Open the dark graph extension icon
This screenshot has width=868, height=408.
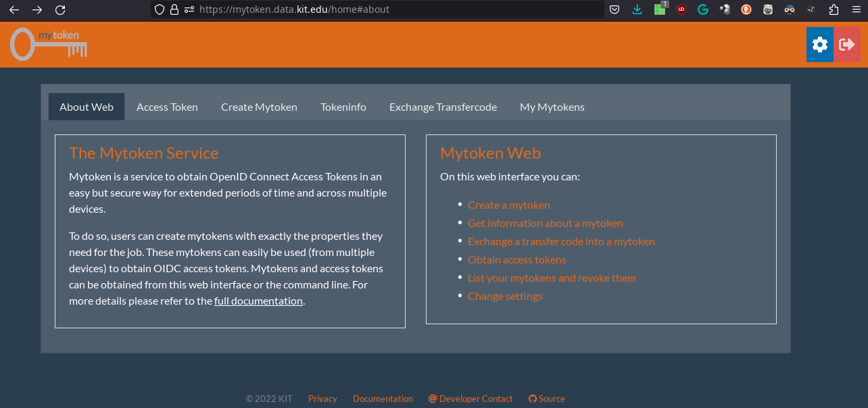pos(811,9)
